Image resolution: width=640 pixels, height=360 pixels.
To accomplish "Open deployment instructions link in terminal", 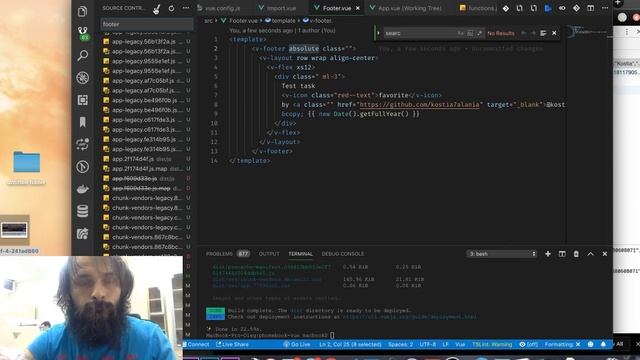I will click(x=410, y=317).
